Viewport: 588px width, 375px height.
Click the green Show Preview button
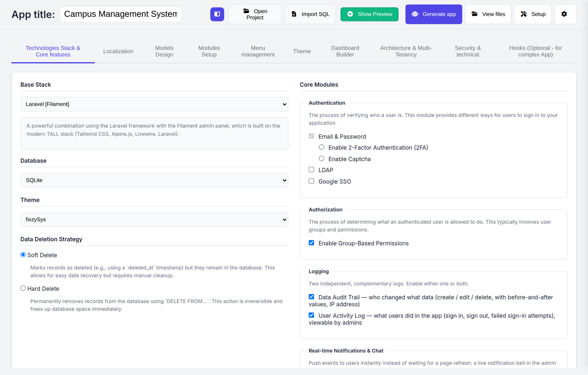370,14
